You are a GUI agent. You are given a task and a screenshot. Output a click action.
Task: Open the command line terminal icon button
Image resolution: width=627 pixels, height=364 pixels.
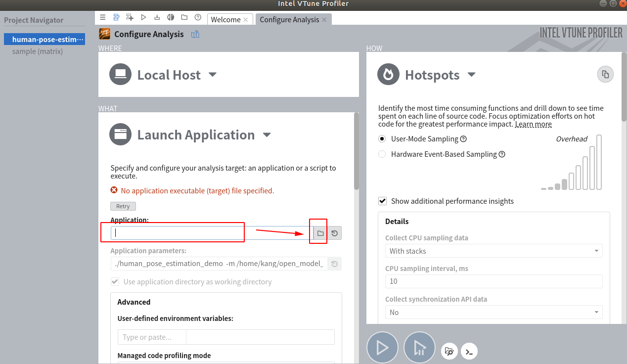pyautogui.click(x=469, y=352)
